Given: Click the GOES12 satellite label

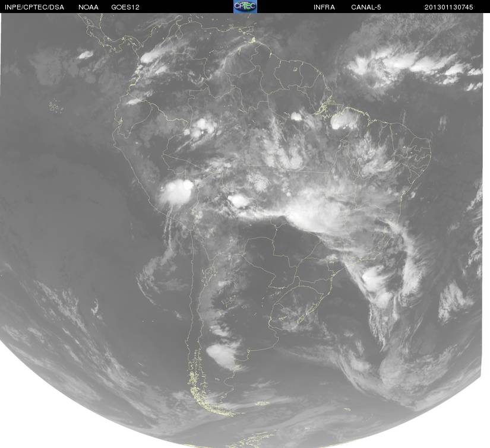Looking at the screenshot, I should (x=125, y=7).
